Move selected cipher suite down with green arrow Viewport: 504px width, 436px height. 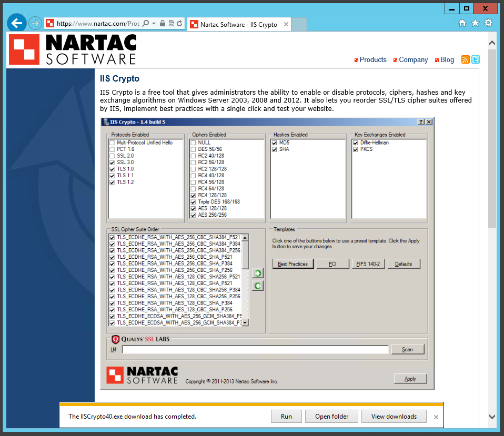(x=257, y=286)
